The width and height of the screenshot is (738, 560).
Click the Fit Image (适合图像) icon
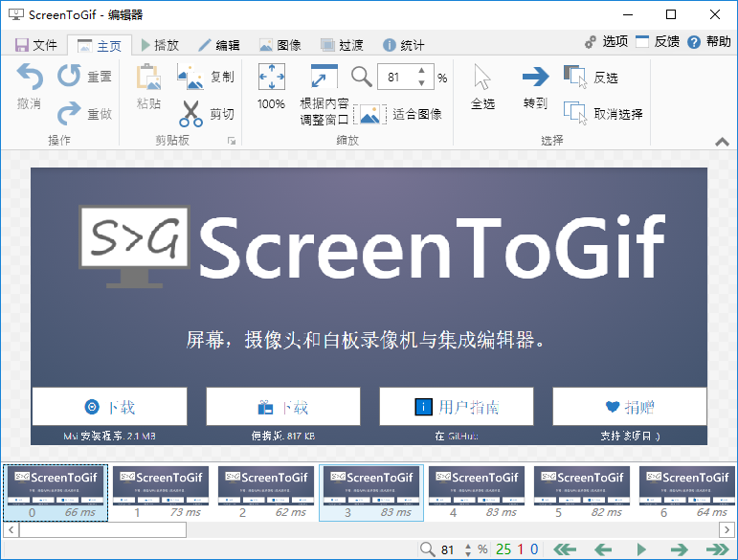tap(369, 114)
